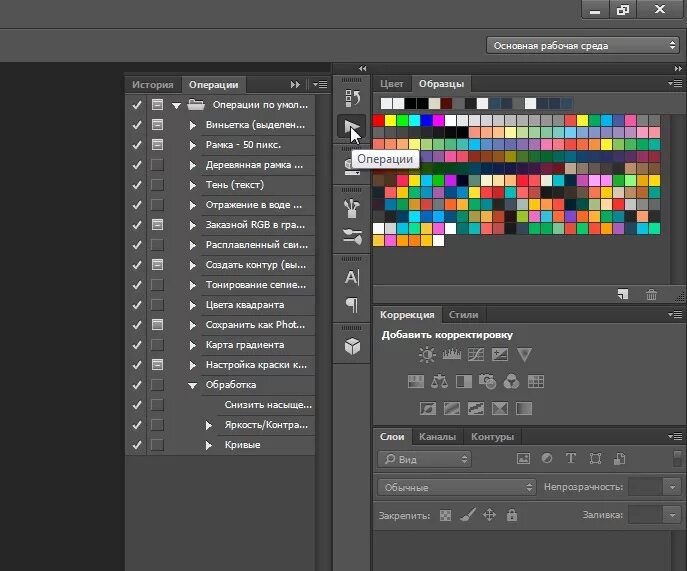Turn layer filtering switch on or off
This screenshot has height=571, width=687.
click(x=677, y=458)
